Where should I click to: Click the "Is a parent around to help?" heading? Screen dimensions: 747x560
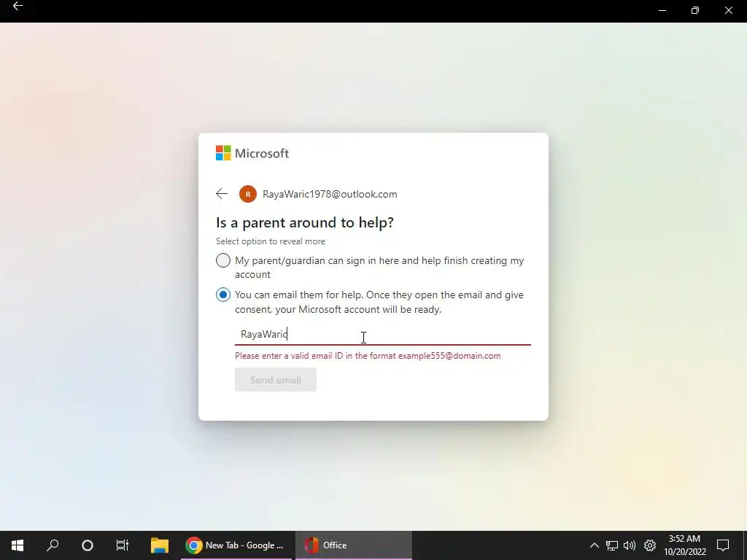304,222
